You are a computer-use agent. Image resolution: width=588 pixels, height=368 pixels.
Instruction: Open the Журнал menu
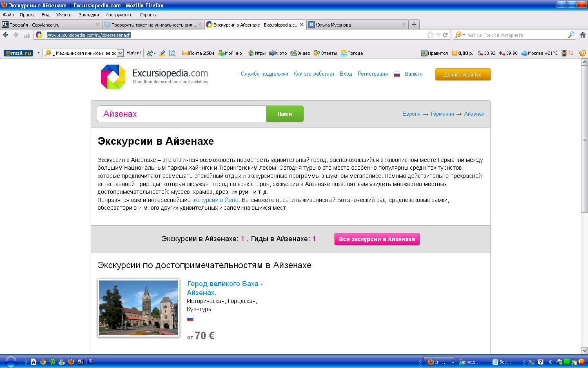(x=64, y=15)
